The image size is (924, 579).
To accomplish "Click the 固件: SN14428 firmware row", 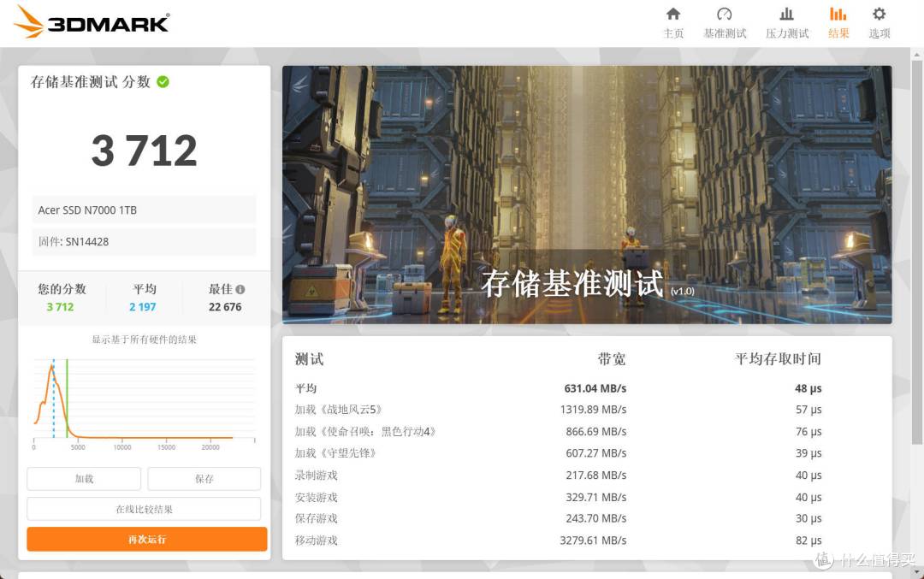I will pyautogui.click(x=144, y=241).
